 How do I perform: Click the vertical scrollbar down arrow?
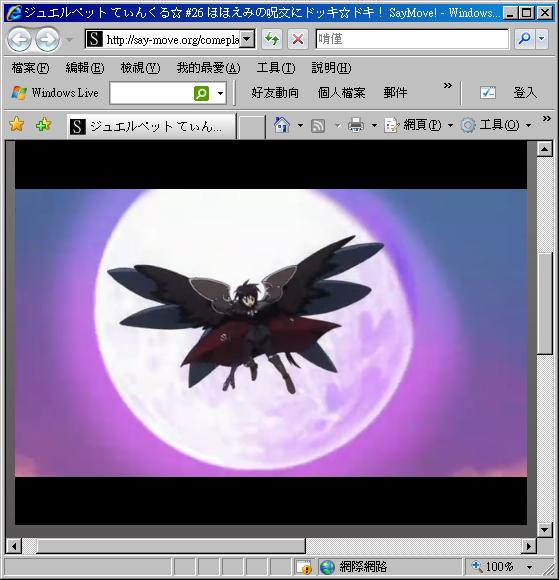point(545,529)
